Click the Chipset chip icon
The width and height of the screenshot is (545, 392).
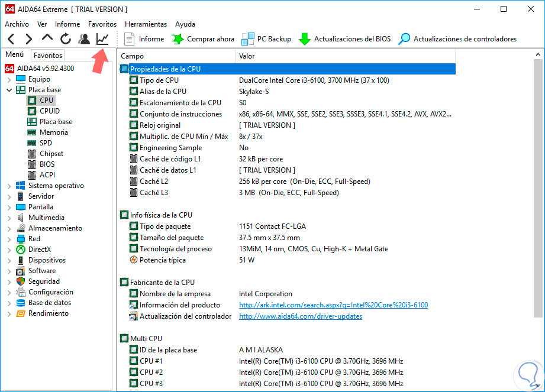pos(31,154)
